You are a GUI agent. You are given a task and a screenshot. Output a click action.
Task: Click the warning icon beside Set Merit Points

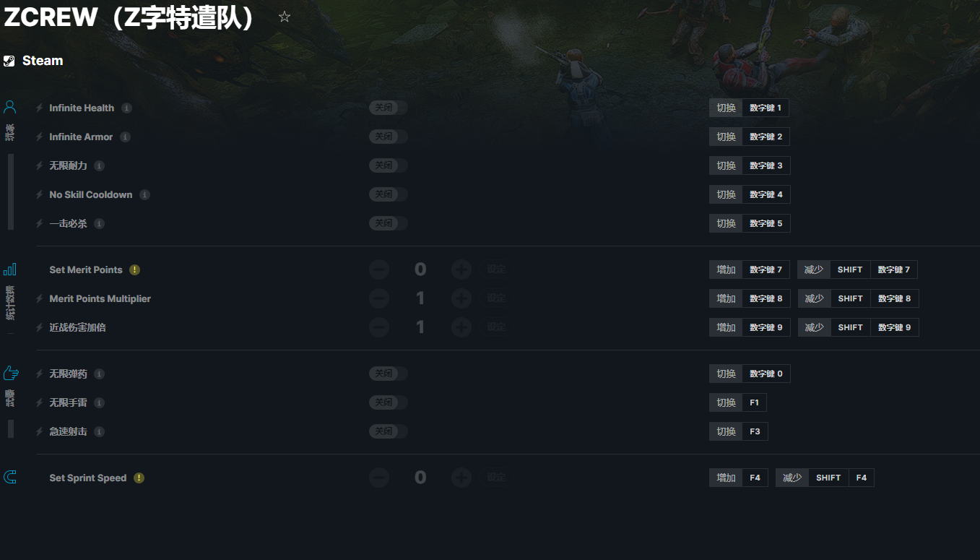(x=135, y=270)
